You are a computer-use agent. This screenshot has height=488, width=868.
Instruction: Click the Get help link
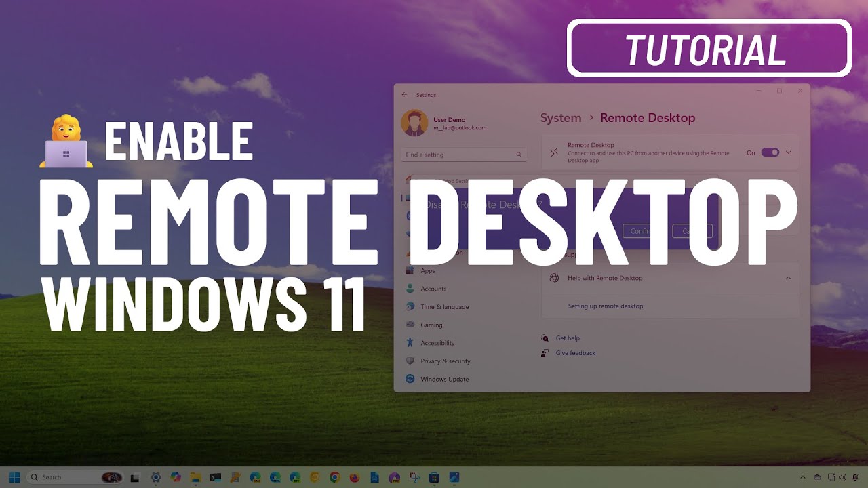pos(568,338)
